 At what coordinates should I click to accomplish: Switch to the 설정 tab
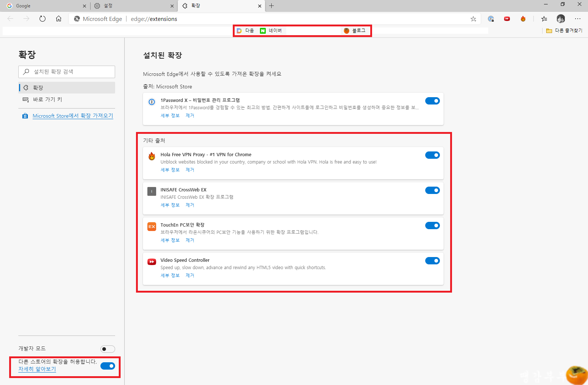[x=133, y=6]
